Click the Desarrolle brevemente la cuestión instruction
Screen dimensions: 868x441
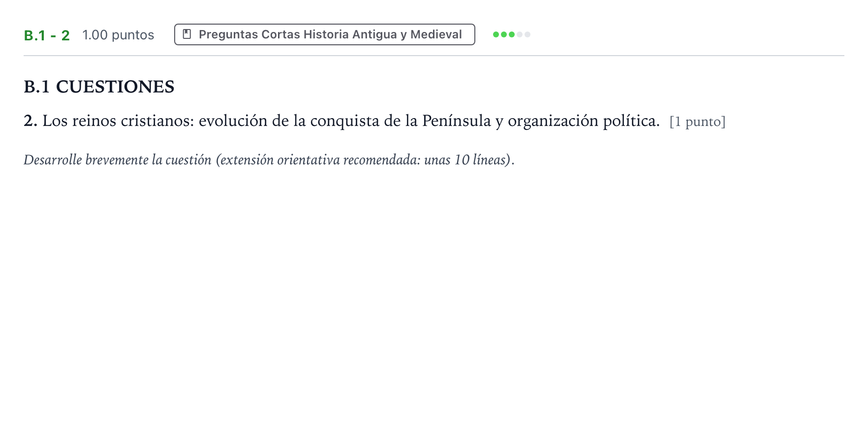click(269, 160)
